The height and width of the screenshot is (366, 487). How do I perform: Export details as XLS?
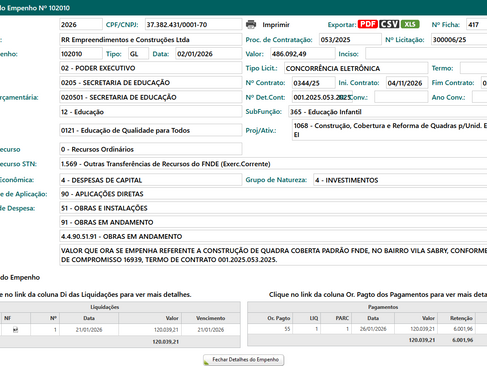coord(410,24)
